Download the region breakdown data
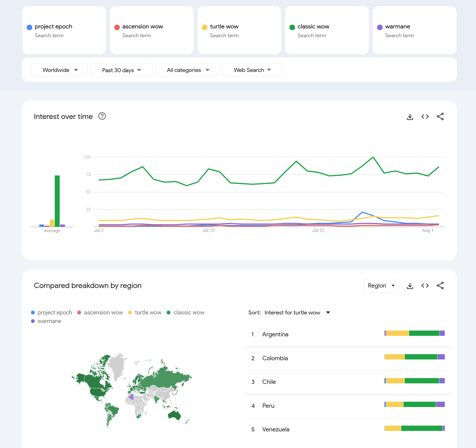Screen dimensions: 476x448 tap(410, 286)
